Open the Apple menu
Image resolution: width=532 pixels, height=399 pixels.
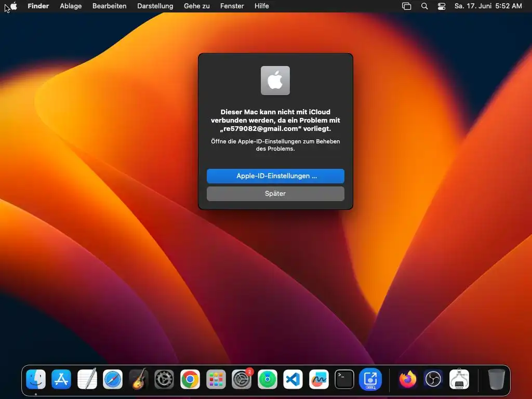pos(14,6)
